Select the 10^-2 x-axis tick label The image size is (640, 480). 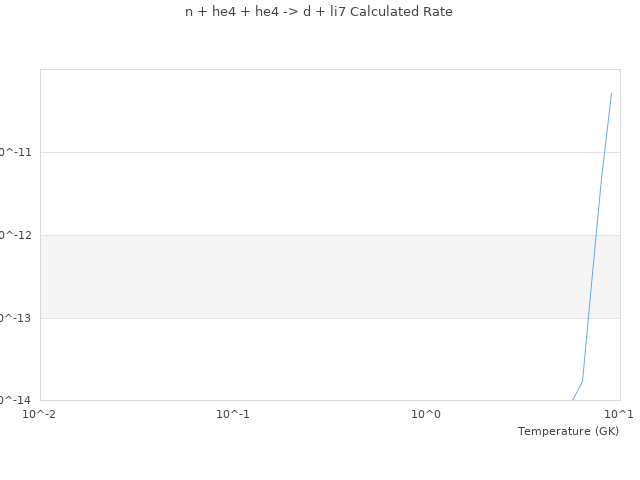coord(40,414)
